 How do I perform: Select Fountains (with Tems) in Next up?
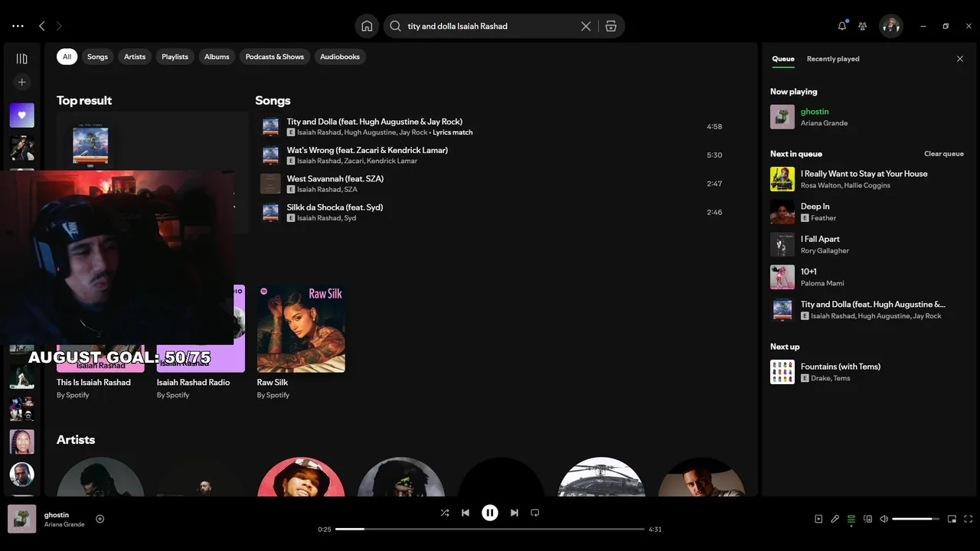867,372
